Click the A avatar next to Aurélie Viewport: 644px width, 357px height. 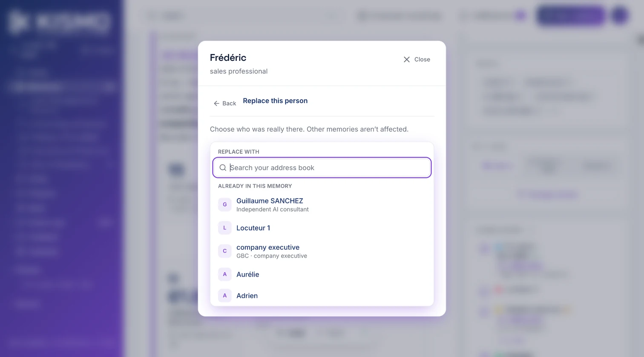225,274
